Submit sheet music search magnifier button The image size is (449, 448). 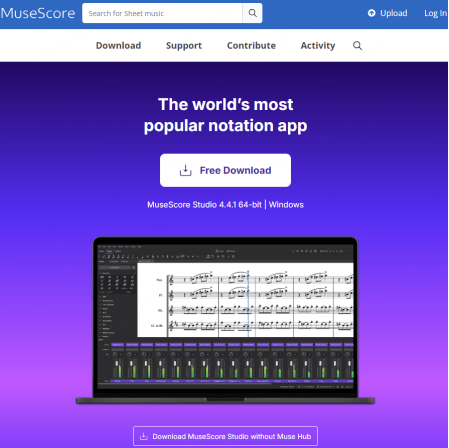point(253,13)
